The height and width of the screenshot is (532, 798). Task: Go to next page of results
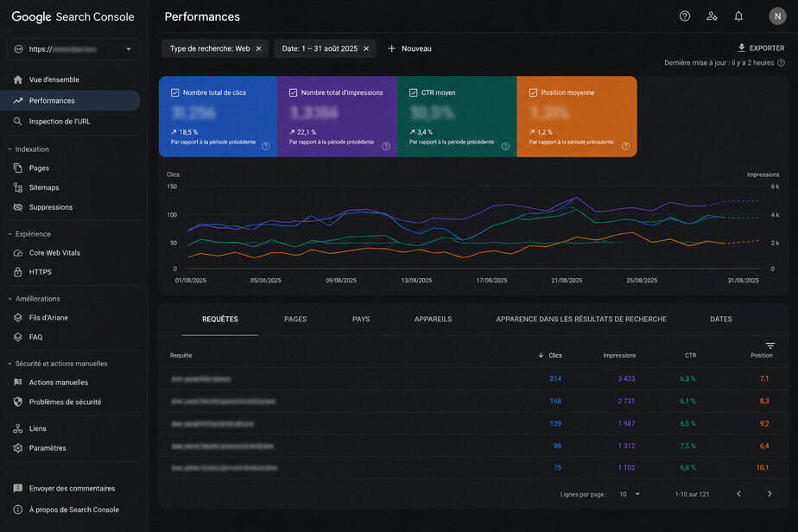769,494
